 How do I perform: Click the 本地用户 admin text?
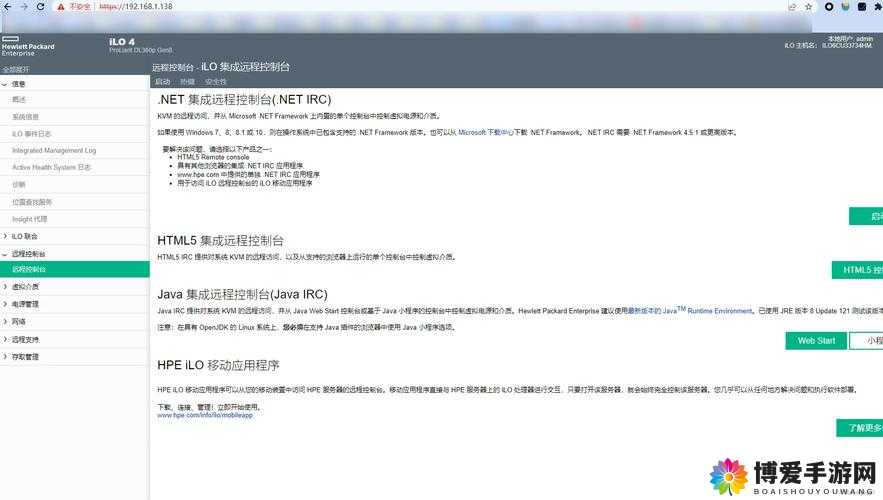tap(850, 39)
